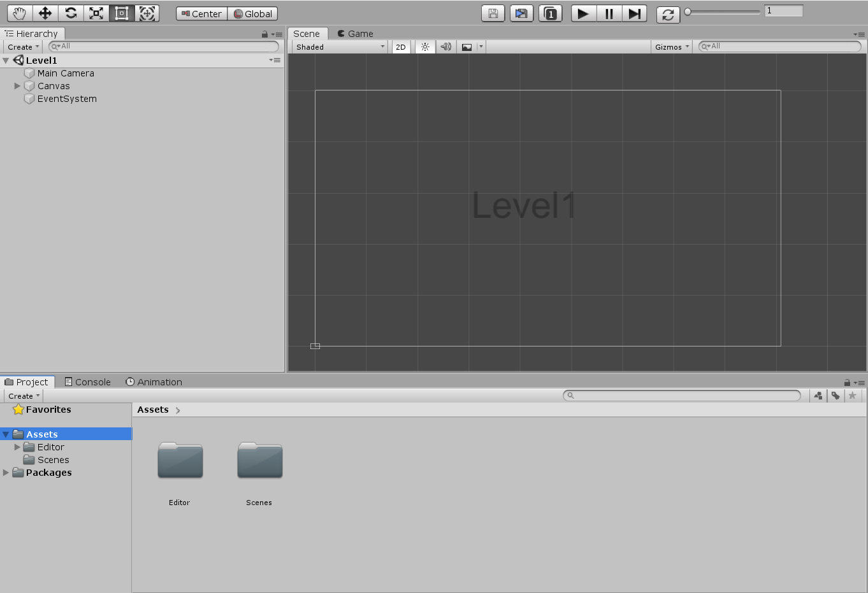Toggle Scene view effects image icon
868x593 pixels.
point(467,46)
